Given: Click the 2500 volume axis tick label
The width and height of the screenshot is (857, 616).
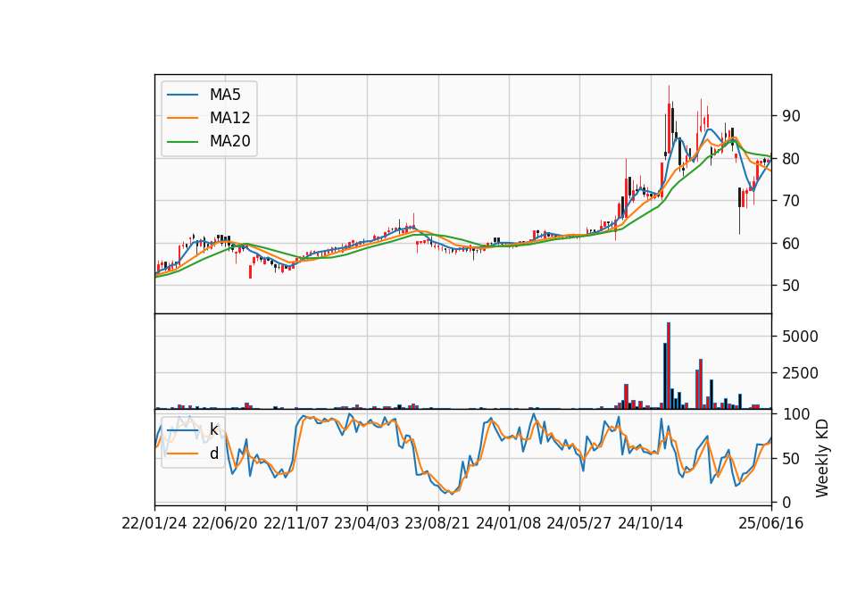Looking at the screenshot, I should point(800,373).
